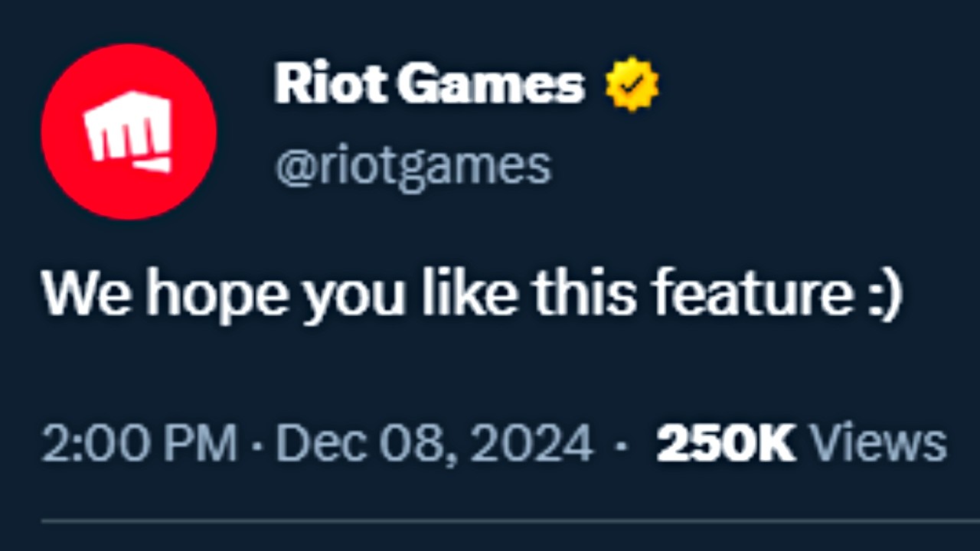Click the tweet text about this feature
Viewport: 980px width, 551px height.
(x=472, y=294)
